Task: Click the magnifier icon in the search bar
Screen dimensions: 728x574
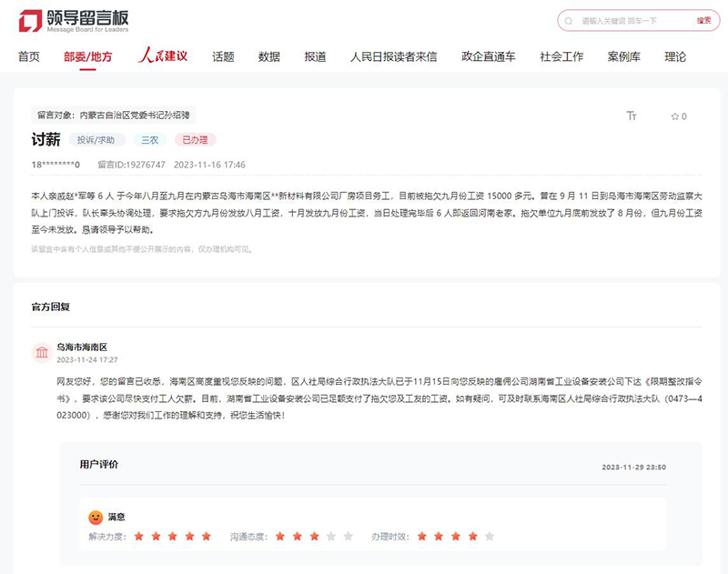Action: tap(569, 21)
